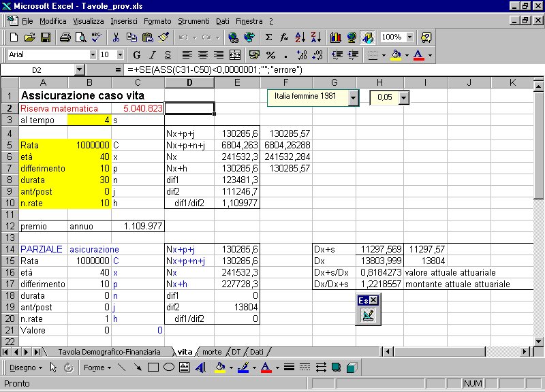The width and height of the screenshot is (545, 392).
Task: Open the Arial font name dropdown
Action: tap(93, 54)
